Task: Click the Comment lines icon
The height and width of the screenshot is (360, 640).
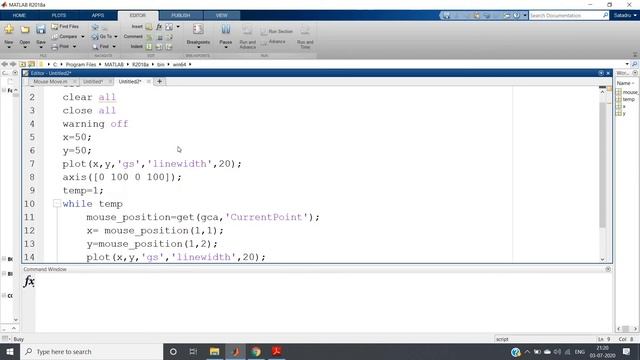Action: click(149, 37)
